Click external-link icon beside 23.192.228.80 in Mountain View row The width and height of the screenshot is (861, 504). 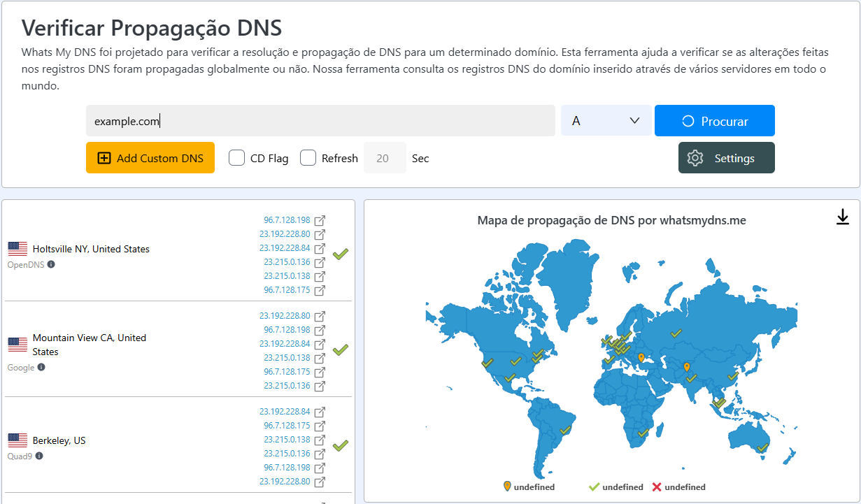320,316
